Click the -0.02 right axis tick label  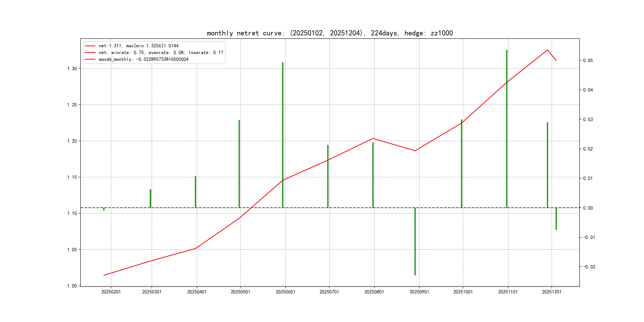[x=589, y=267]
